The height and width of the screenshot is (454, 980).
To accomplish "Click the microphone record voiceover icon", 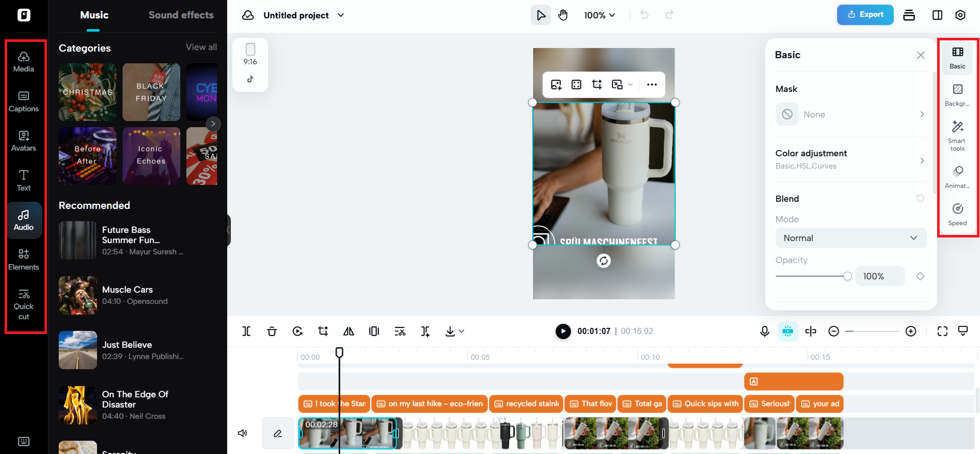I will click(764, 331).
